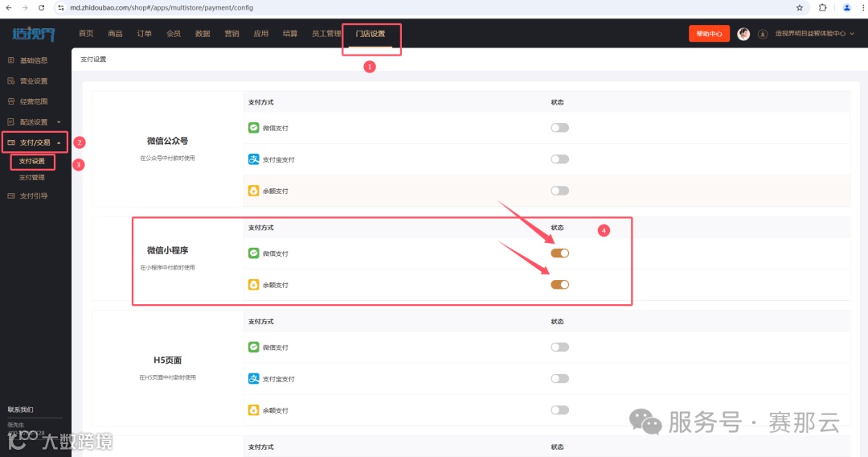Open 经营范围 in the sidebar

[x=34, y=101]
